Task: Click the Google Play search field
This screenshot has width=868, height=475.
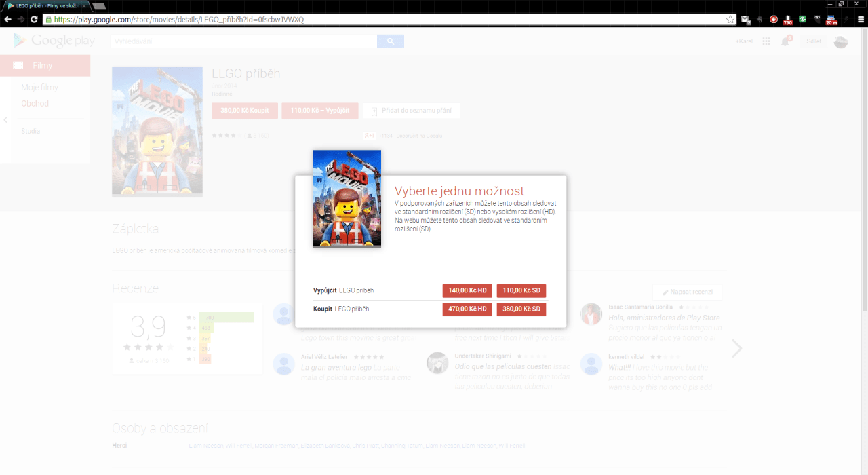Action: coord(244,41)
